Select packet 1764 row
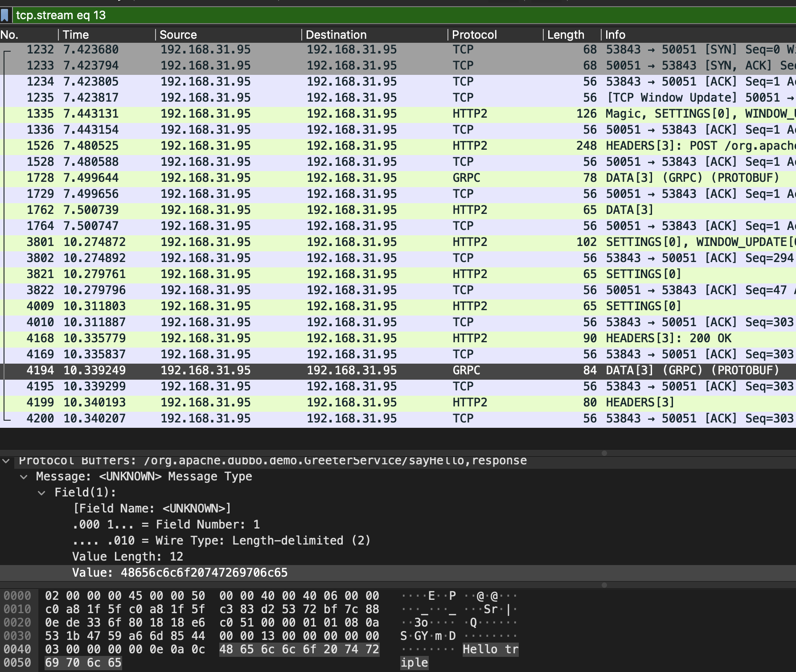796x672 pixels. pos(398,226)
